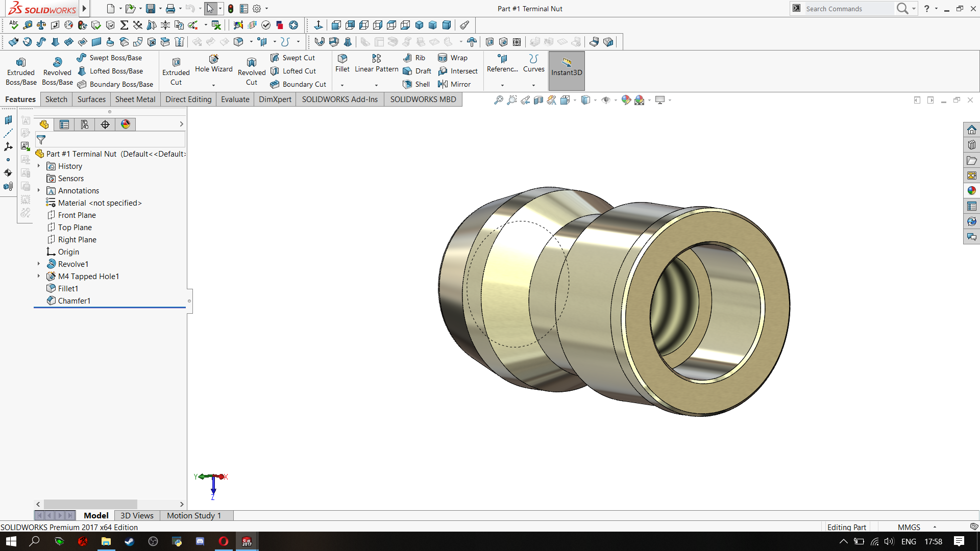
Task: Toggle the hide/show items eye icon
Action: [606, 100]
